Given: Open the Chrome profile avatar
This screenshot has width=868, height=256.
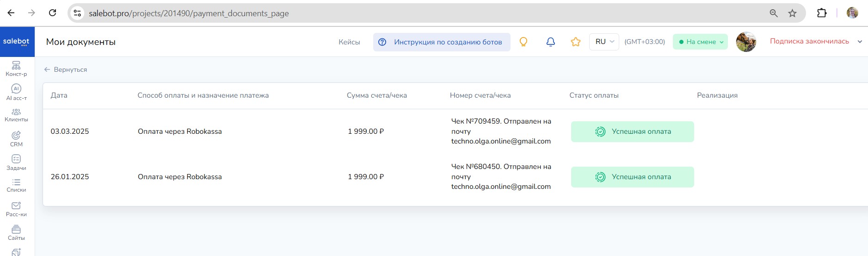Looking at the screenshot, I should coord(852,13).
